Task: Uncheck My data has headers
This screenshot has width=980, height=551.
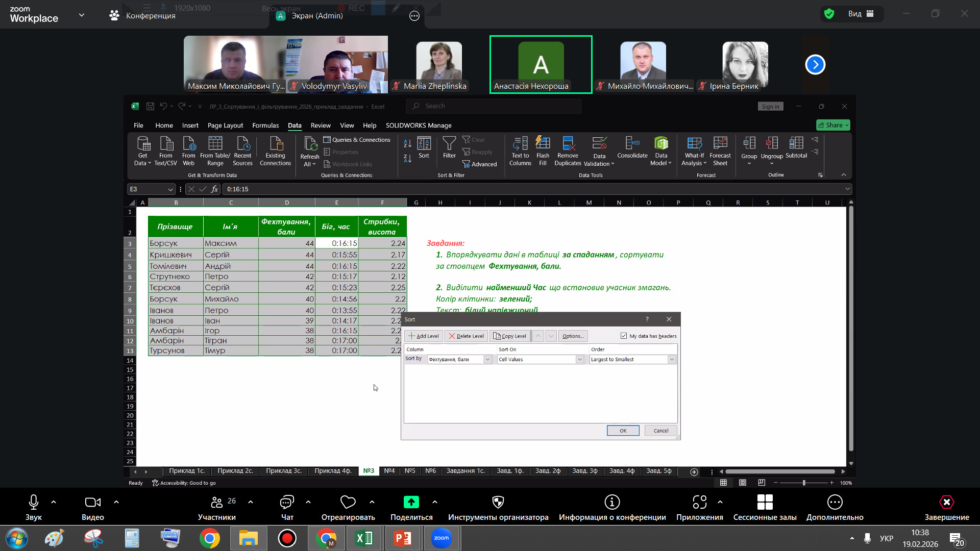Action: click(624, 336)
